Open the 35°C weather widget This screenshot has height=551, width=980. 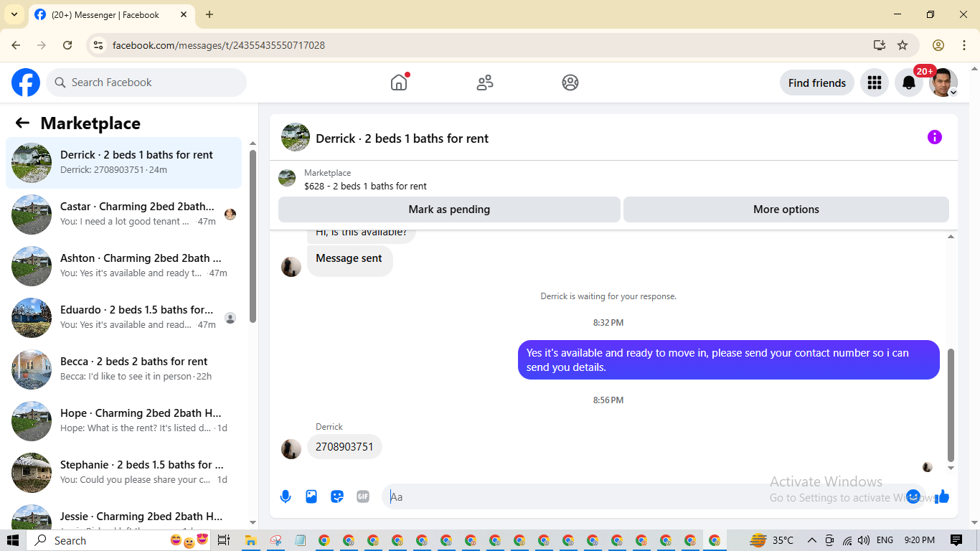[x=772, y=540]
